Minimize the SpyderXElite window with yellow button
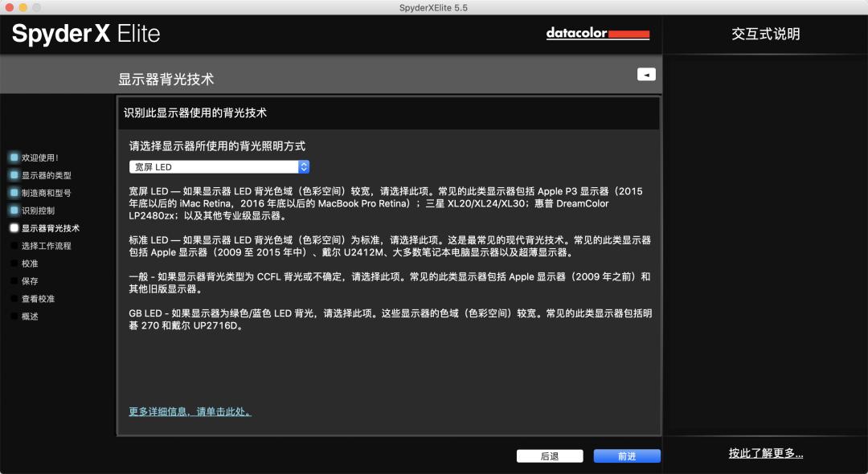Viewport: 868px width, 474px height. [x=23, y=7]
